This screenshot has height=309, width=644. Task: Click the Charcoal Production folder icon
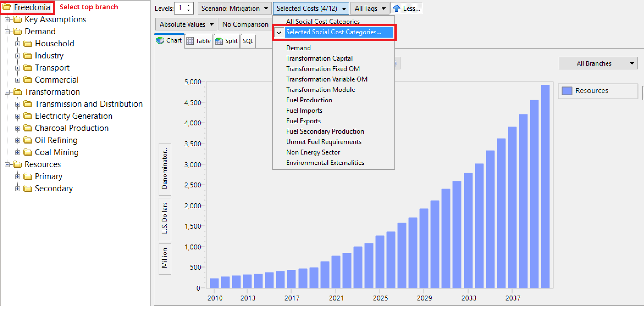[28, 128]
